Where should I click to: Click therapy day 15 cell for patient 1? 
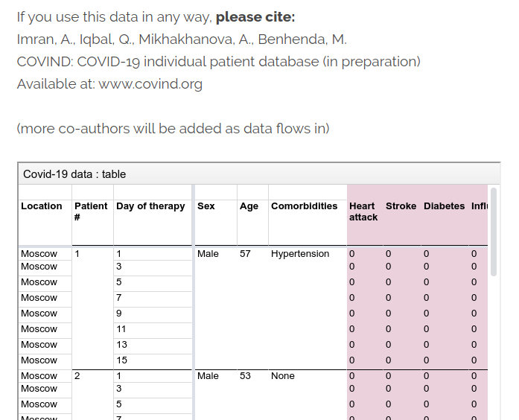122,360
